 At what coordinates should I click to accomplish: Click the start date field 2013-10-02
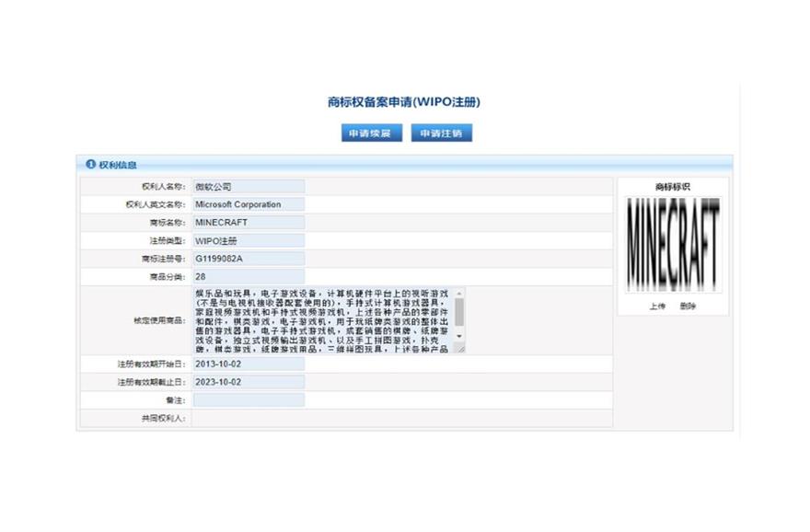coord(249,364)
